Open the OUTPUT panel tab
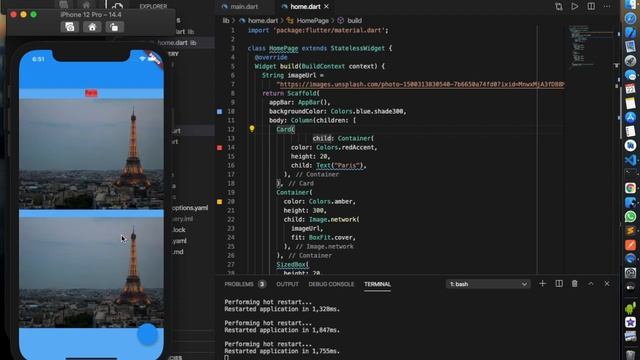The height and width of the screenshot is (360, 640). (287, 284)
